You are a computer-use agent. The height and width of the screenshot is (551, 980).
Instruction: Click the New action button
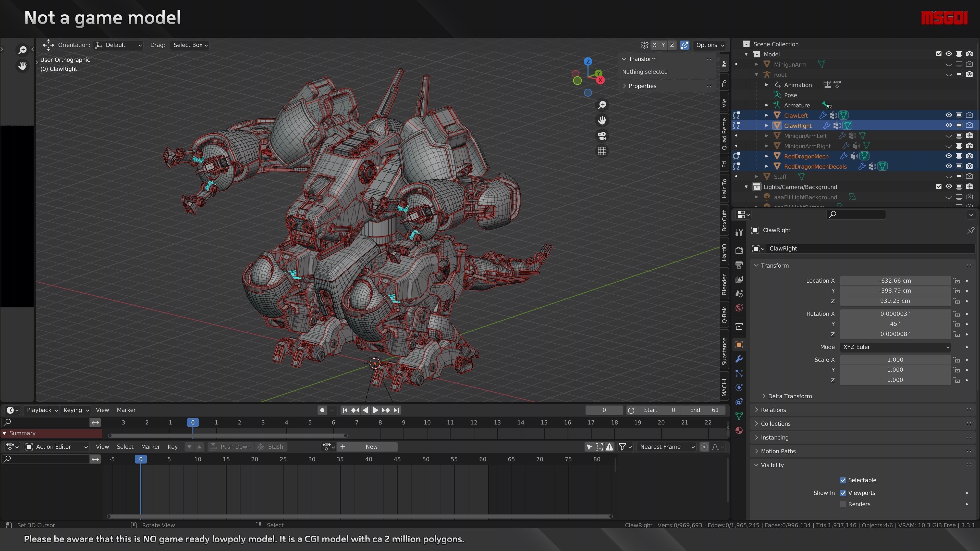[371, 447]
